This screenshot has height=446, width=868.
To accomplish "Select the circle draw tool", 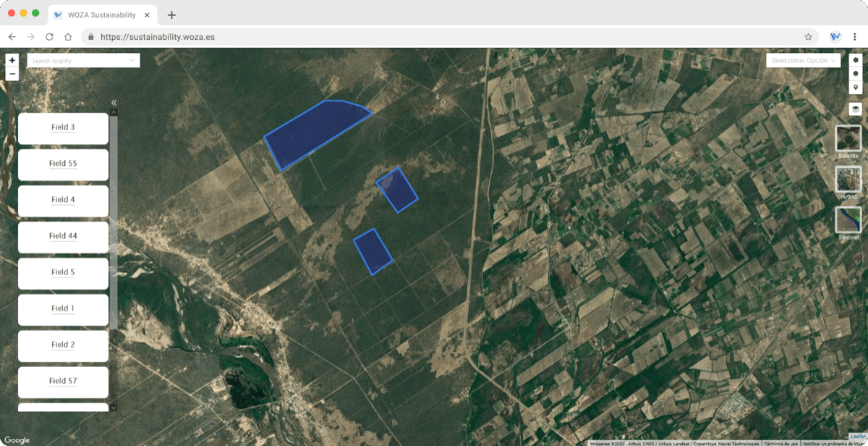I will coord(856,74).
